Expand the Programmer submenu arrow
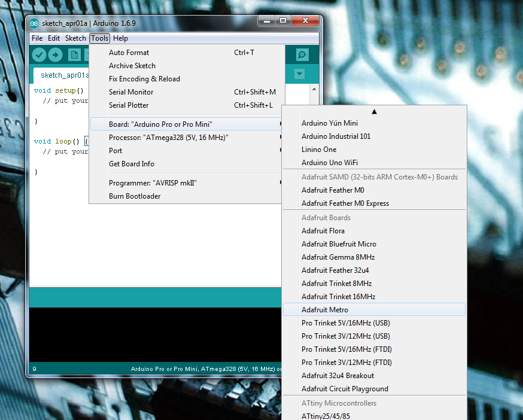The width and height of the screenshot is (523, 420). click(x=280, y=183)
